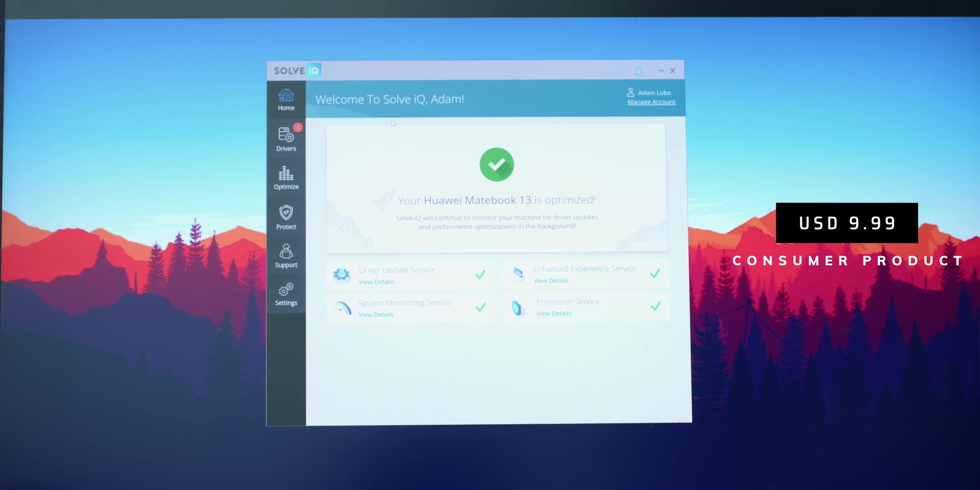Viewport: 980px width, 490px height.
Task: Open the Settings section in the sidebar
Action: tap(286, 294)
